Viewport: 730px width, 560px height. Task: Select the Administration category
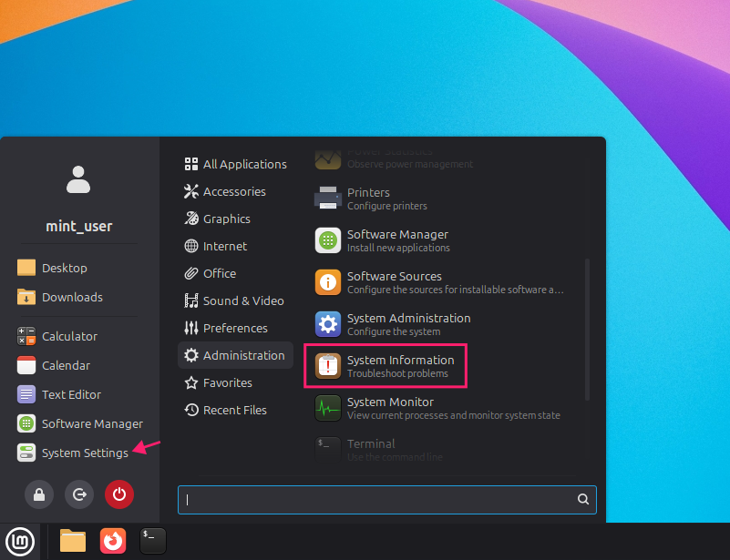click(235, 355)
